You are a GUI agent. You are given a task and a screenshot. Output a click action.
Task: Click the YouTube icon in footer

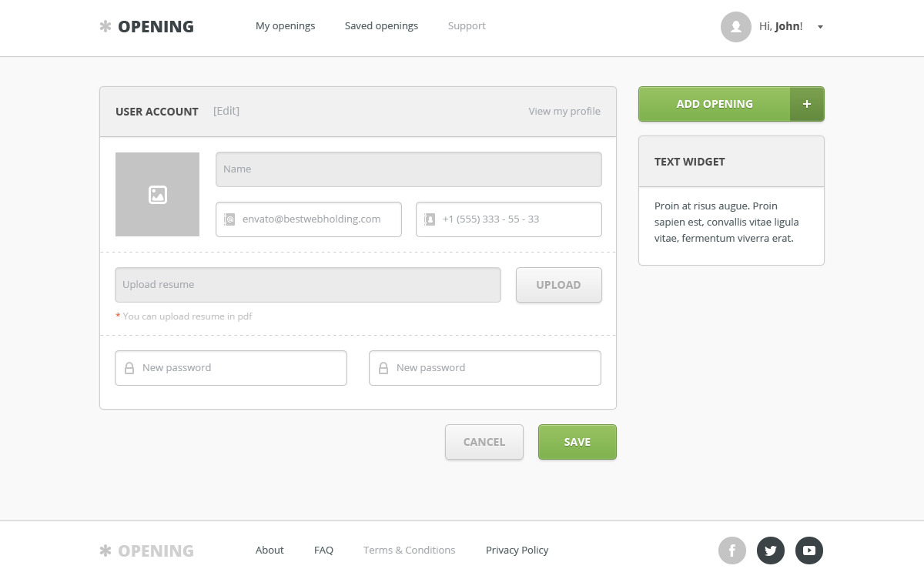(x=809, y=551)
